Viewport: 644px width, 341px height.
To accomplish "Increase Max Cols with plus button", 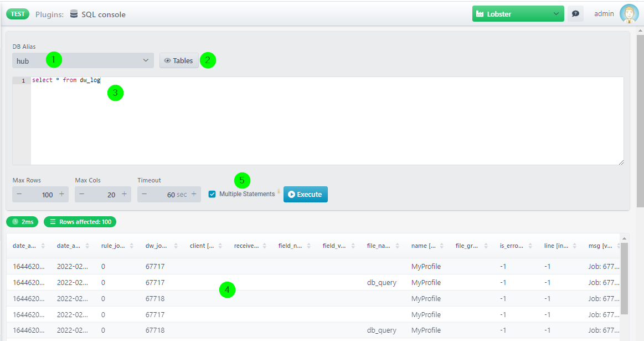I will point(124,194).
